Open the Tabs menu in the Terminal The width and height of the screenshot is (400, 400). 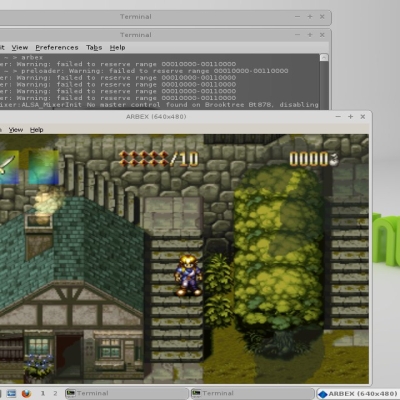[x=94, y=48]
